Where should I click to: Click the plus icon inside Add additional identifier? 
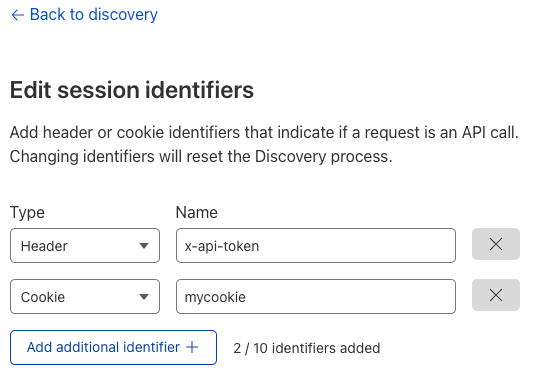coord(192,347)
